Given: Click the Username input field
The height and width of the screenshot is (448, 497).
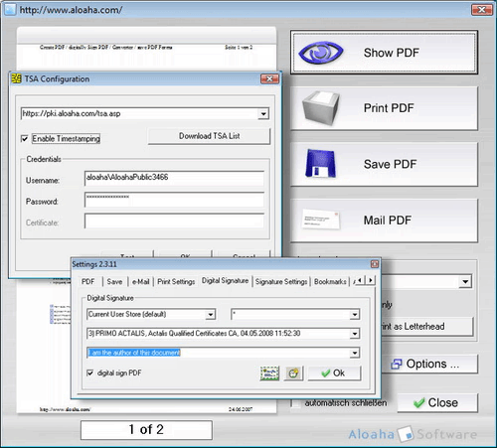Looking at the screenshot, I should coord(174,178).
